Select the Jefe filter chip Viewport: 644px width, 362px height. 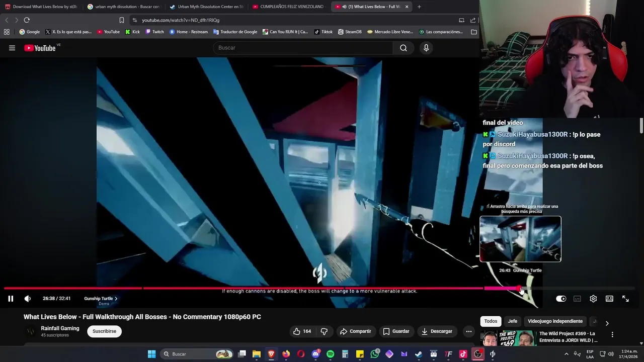click(x=512, y=321)
